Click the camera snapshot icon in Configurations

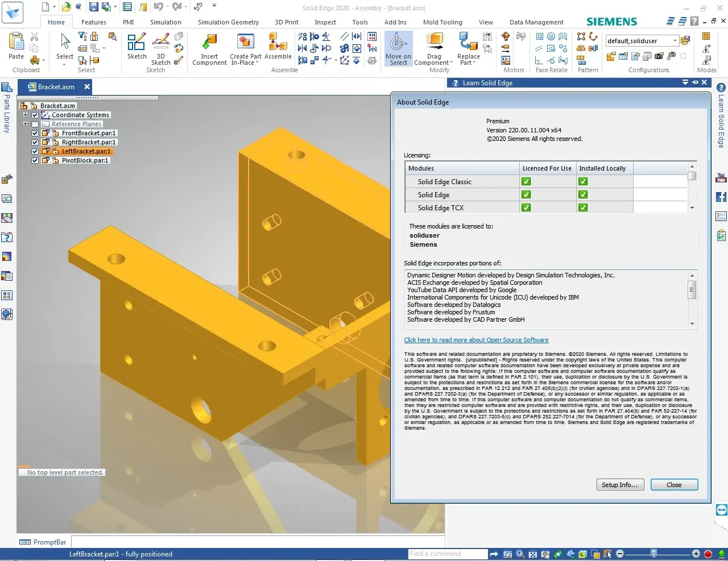click(659, 56)
